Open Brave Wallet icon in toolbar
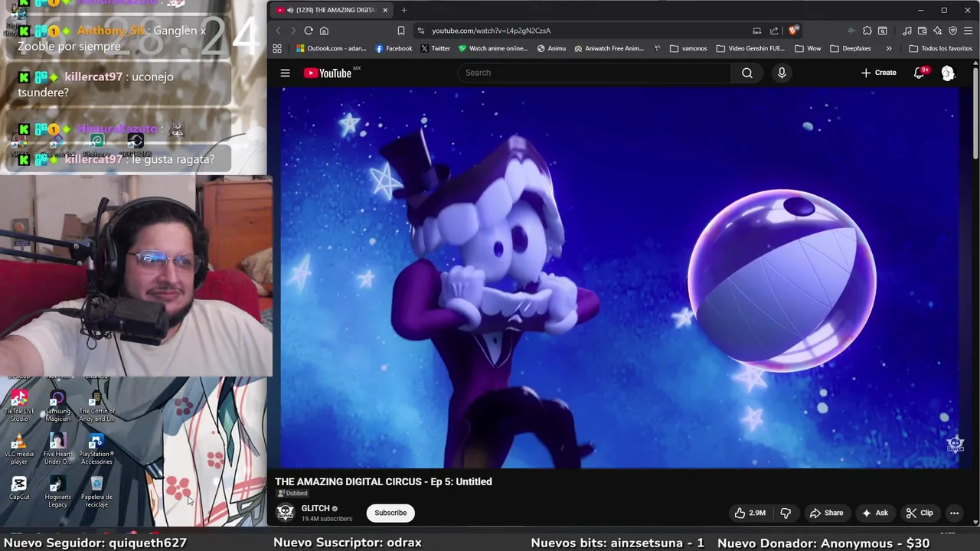 tap(922, 31)
